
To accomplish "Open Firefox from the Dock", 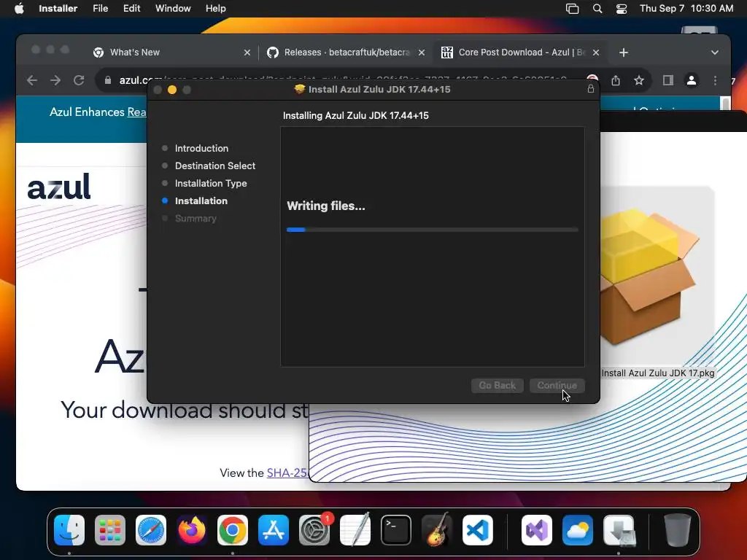I will 192,530.
